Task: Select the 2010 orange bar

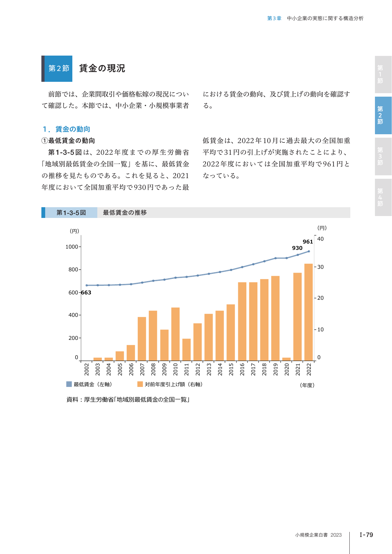Action: [x=175, y=334]
